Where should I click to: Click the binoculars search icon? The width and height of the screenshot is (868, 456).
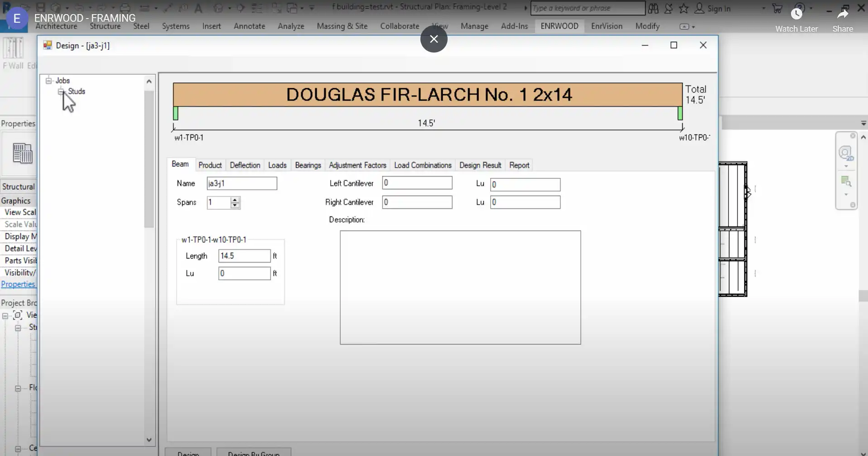653,8
